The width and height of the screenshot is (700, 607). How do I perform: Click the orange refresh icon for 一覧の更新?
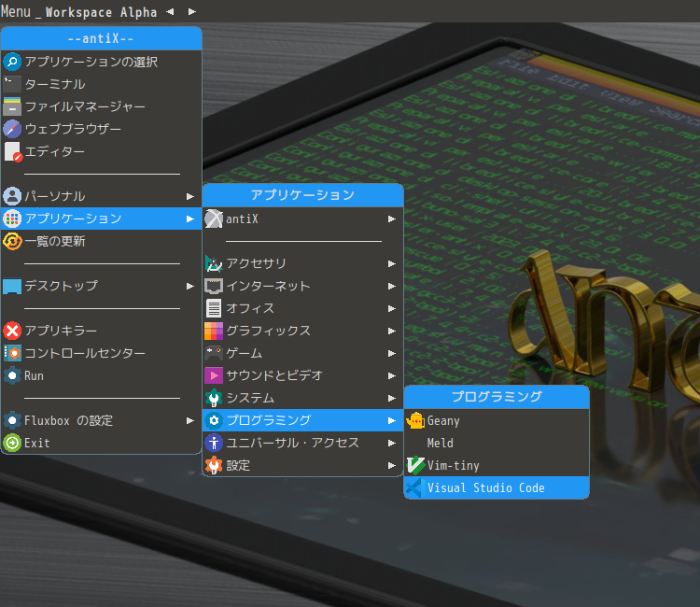(12, 241)
